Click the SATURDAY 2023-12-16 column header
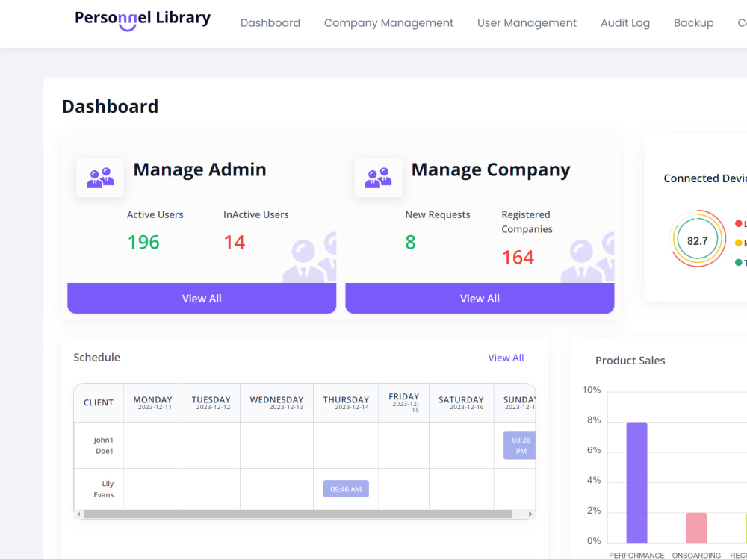The image size is (747, 560). pyautogui.click(x=461, y=403)
